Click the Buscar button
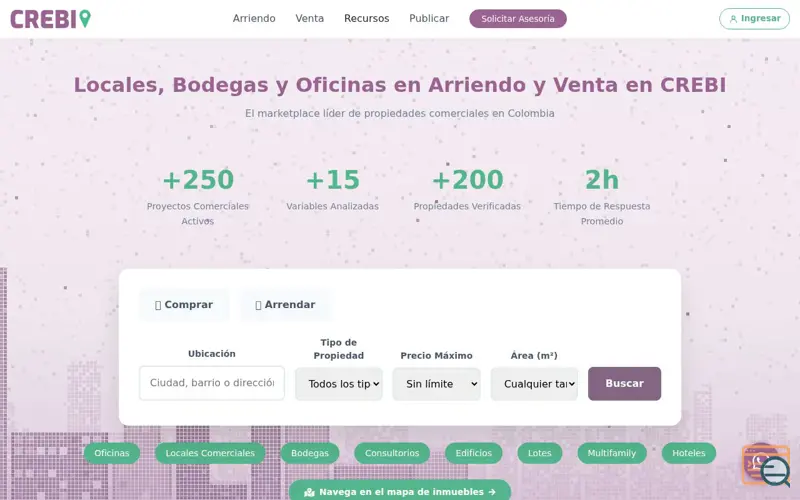 pyautogui.click(x=624, y=384)
